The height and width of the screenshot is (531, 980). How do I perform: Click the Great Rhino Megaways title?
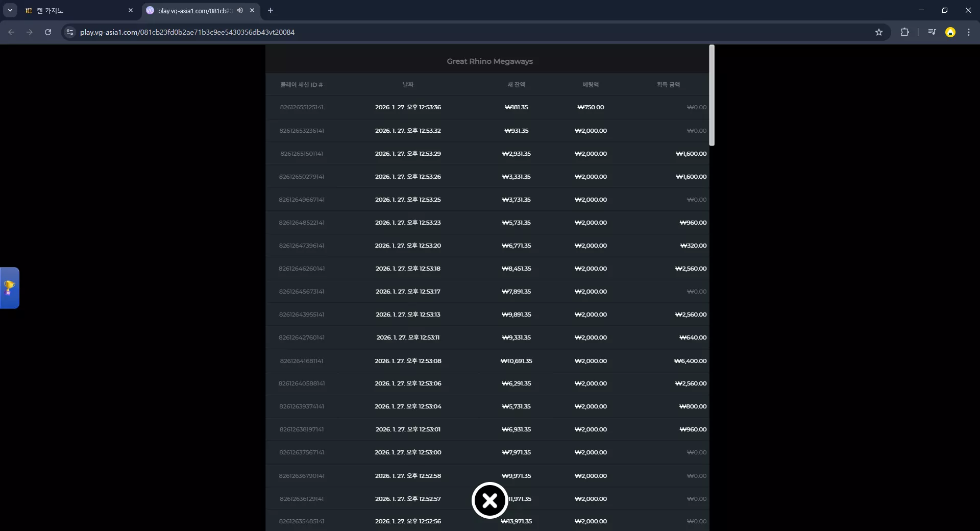(489, 61)
